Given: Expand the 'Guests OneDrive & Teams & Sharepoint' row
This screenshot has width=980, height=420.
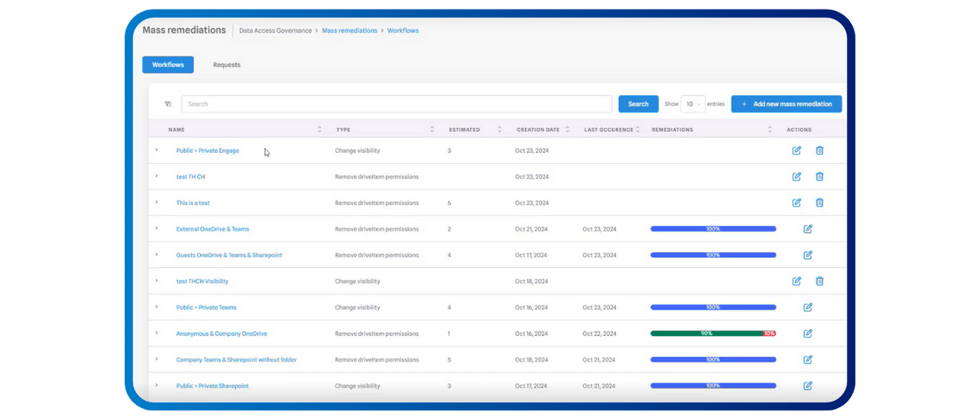Looking at the screenshot, I should pyautogui.click(x=157, y=255).
